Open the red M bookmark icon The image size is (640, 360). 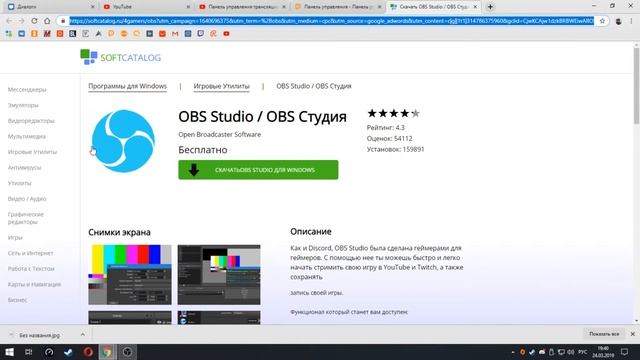click(47, 34)
